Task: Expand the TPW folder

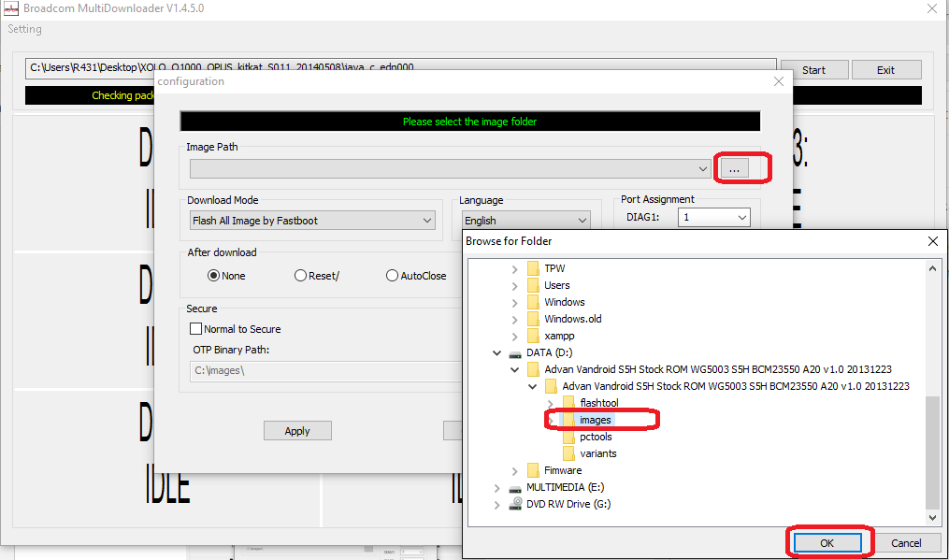Action: pos(514,269)
